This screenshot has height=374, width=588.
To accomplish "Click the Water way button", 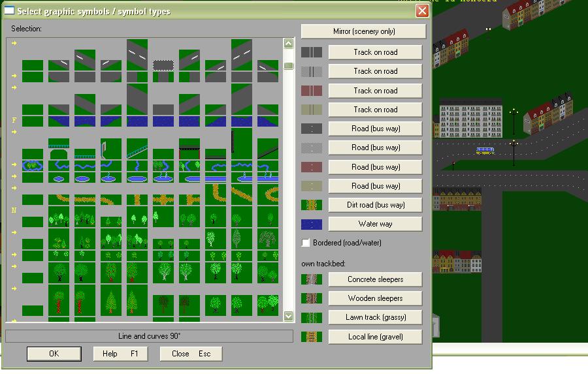I will (x=375, y=224).
